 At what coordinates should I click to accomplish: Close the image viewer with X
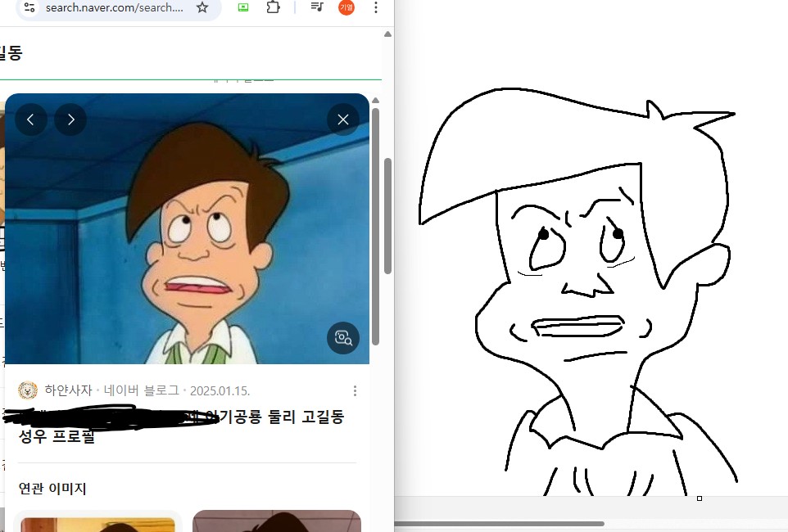coord(342,119)
